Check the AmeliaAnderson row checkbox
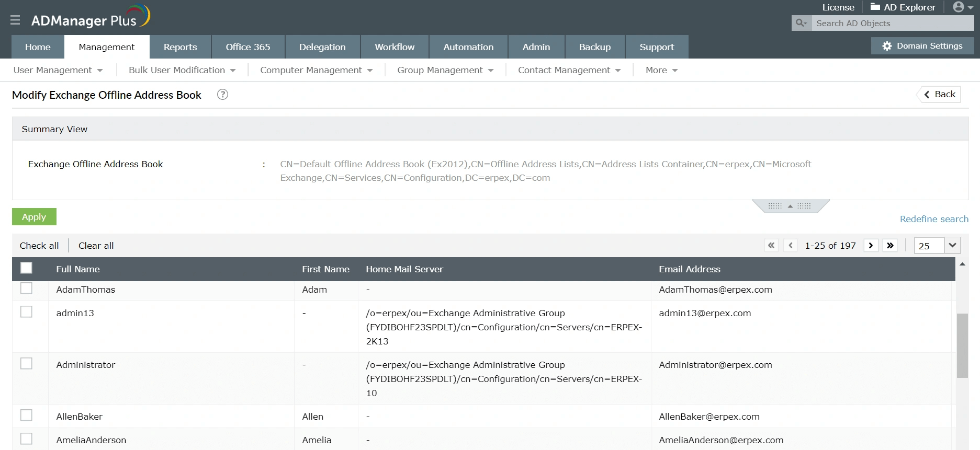 pyautogui.click(x=26, y=439)
